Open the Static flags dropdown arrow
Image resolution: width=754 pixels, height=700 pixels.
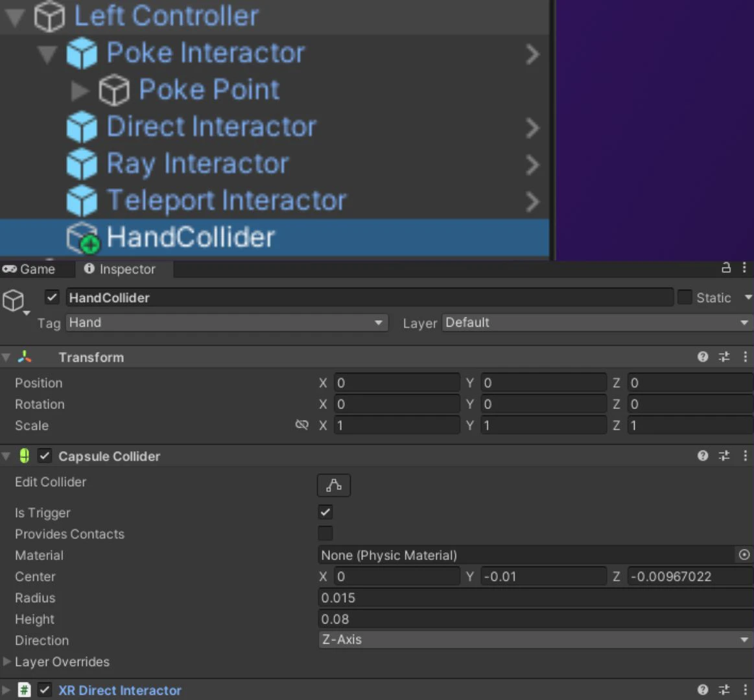pos(748,297)
